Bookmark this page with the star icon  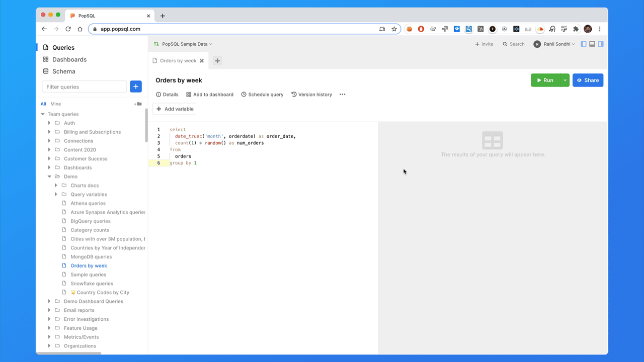pyautogui.click(x=394, y=29)
